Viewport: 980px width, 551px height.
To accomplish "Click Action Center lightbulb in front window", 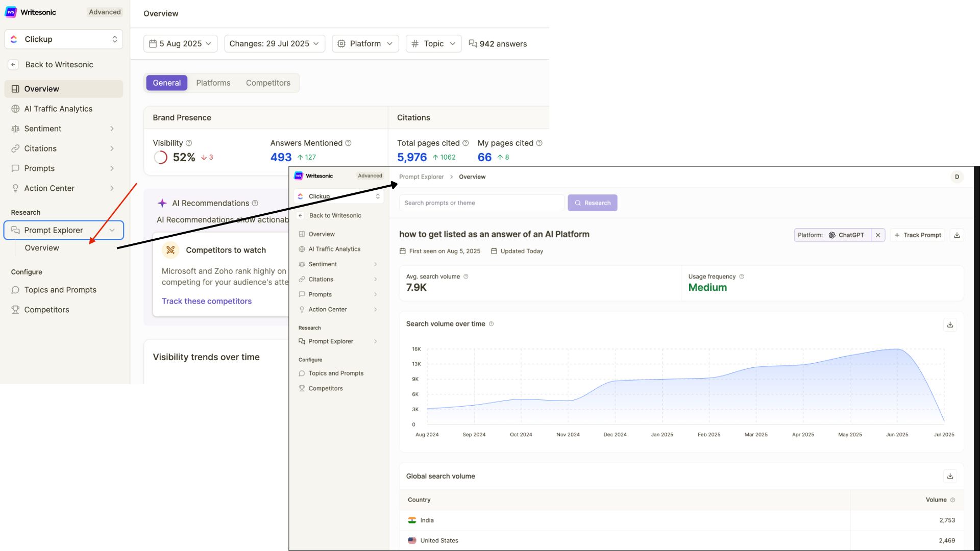I will [302, 310].
